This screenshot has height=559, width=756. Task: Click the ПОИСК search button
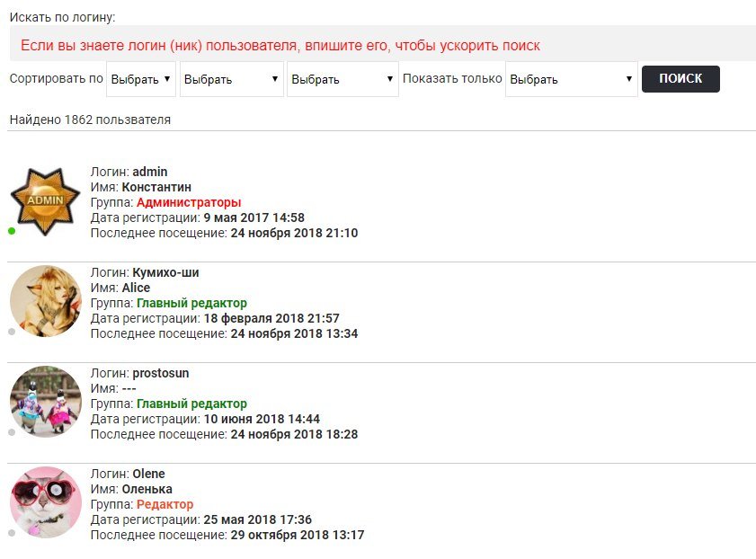680,79
